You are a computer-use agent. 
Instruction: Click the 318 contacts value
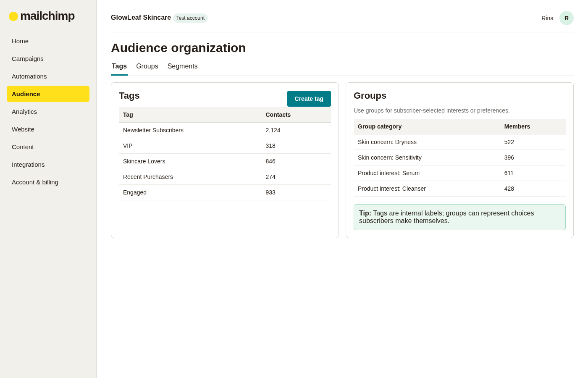tap(270, 146)
